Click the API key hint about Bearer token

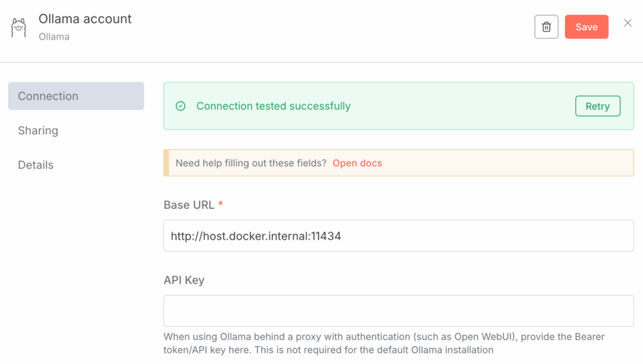point(384,343)
